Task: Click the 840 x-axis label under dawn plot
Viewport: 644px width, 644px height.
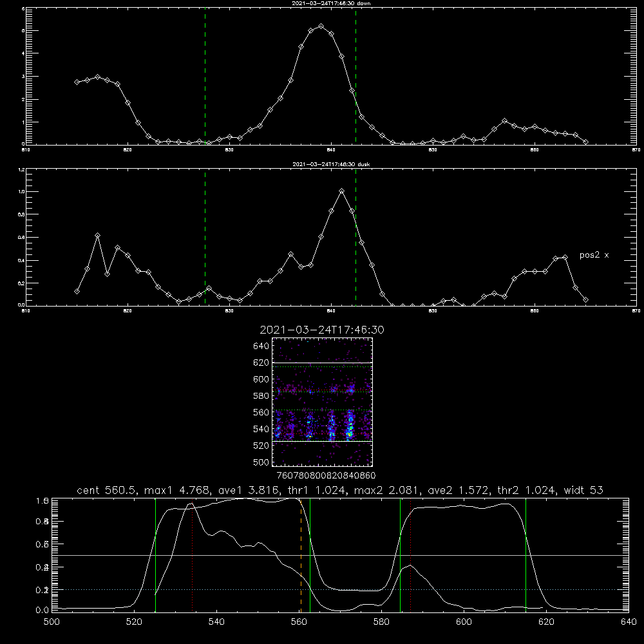Action: (331, 150)
